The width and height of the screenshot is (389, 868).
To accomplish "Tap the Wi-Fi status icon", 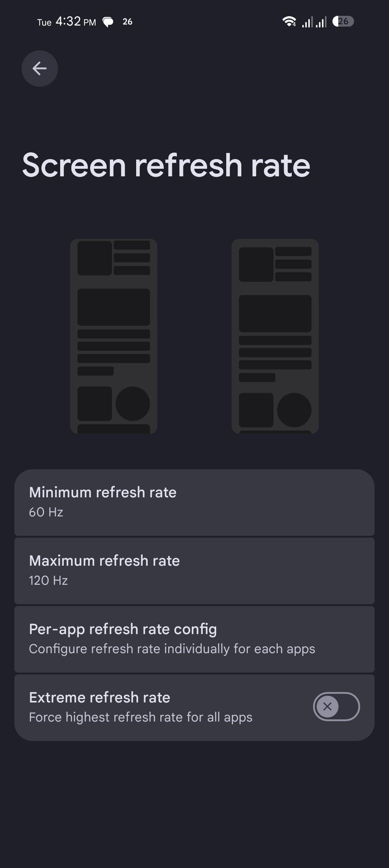I will click(x=289, y=22).
